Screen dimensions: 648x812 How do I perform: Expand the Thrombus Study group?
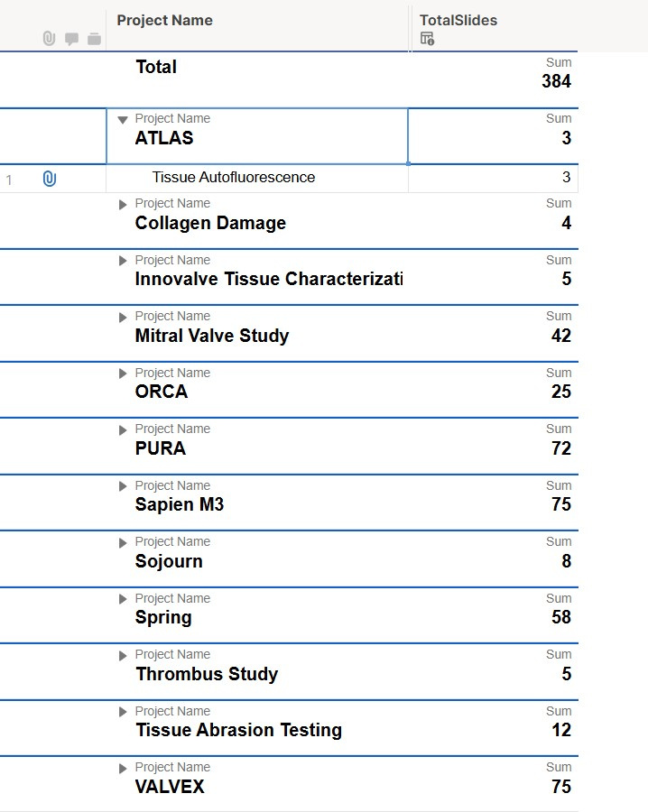pyautogui.click(x=122, y=656)
